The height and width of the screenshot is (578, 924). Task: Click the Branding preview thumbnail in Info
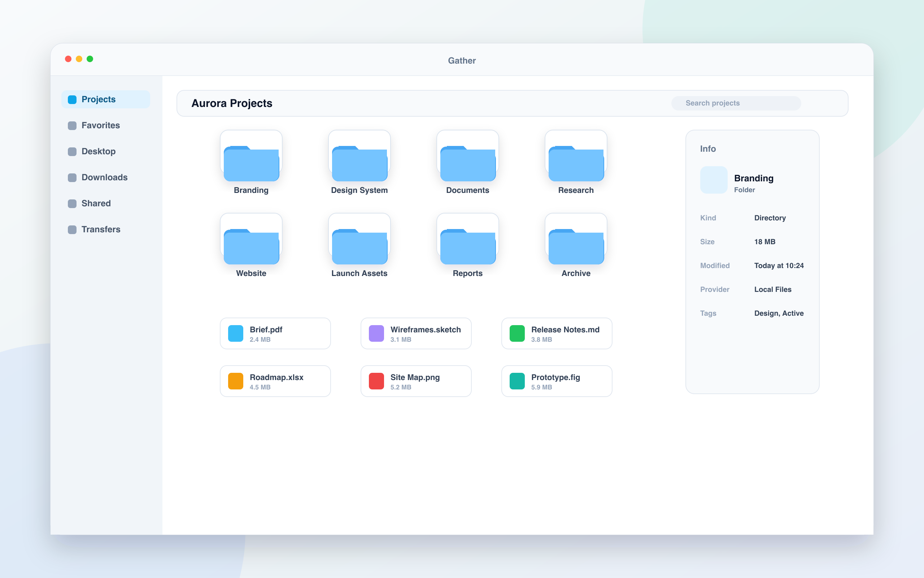coord(714,180)
